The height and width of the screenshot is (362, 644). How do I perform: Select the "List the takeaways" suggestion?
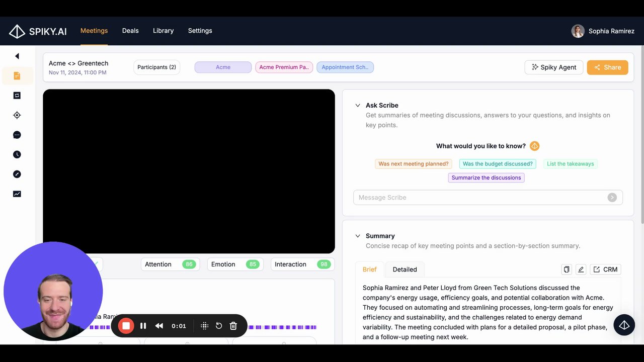tap(571, 164)
